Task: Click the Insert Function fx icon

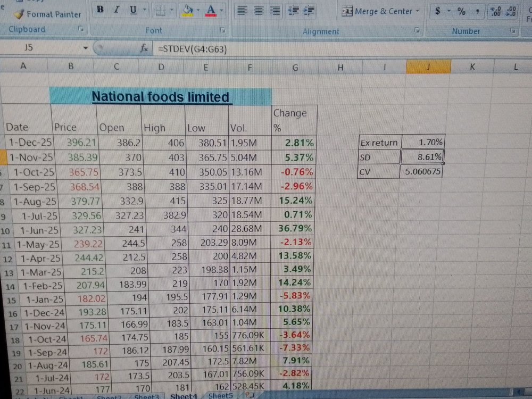Action: [144, 48]
